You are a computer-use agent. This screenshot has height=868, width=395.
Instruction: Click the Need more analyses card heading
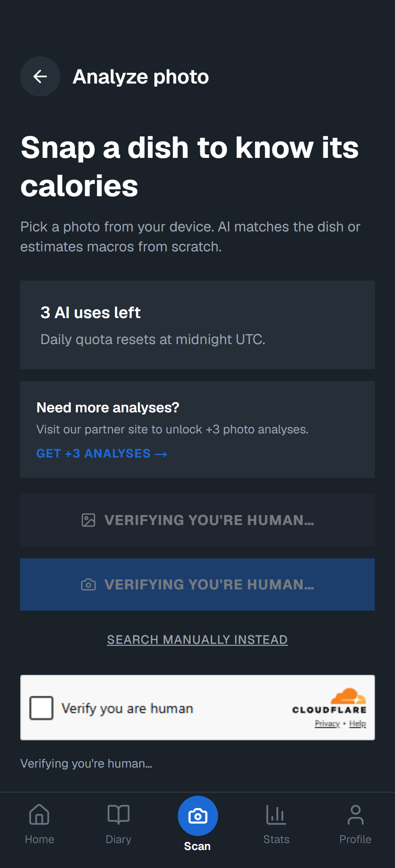[108, 408]
